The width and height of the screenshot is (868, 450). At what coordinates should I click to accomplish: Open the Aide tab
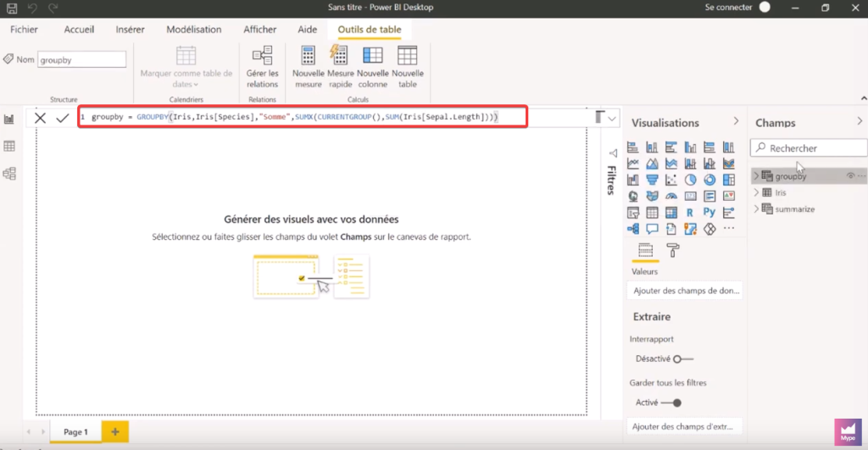click(307, 30)
